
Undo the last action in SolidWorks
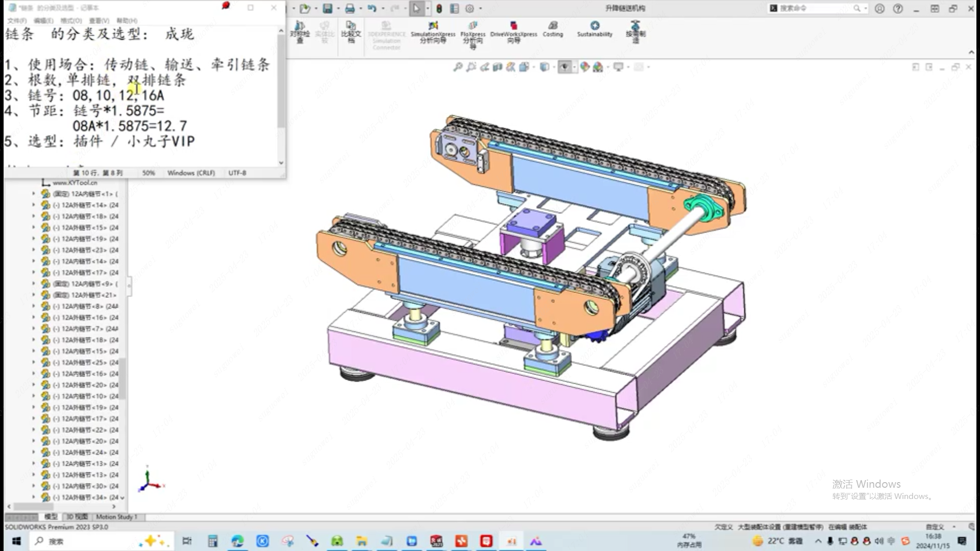[372, 9]
